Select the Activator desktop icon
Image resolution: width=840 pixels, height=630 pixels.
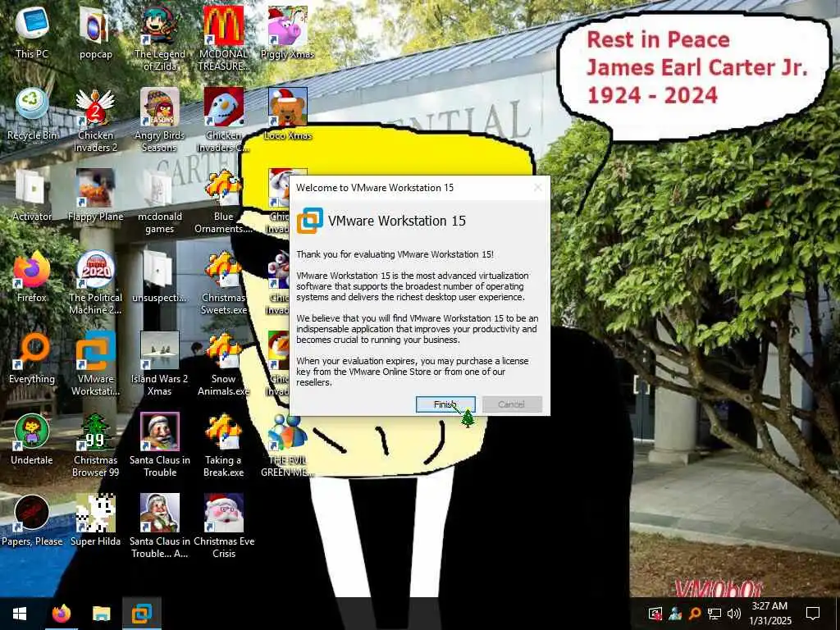pos(32,196)
